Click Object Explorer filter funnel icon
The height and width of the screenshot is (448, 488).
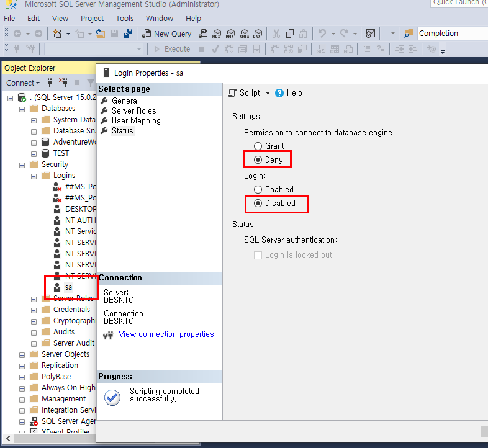91,83
